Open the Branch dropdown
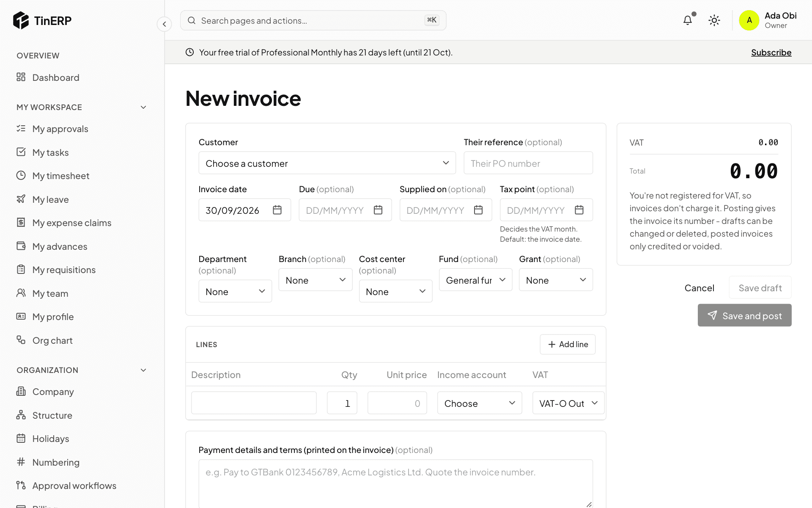This screenshot has width=812, height=508. (x=315, y=280)
